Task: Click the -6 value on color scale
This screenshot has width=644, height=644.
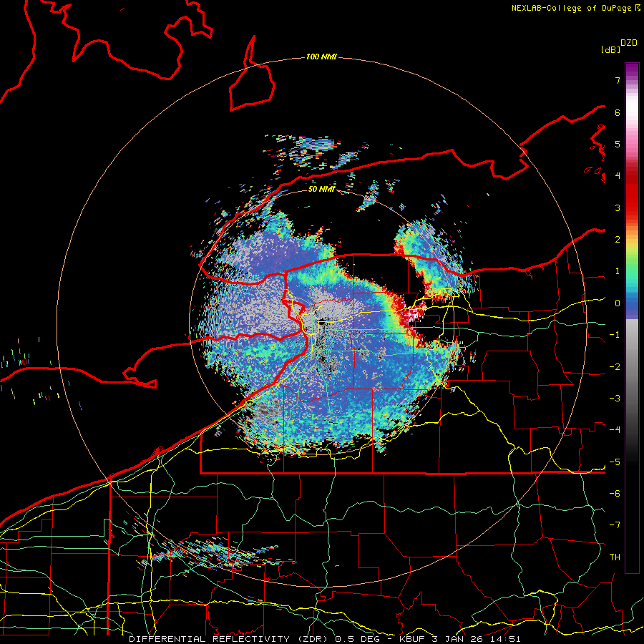Action: pos(615,494)
